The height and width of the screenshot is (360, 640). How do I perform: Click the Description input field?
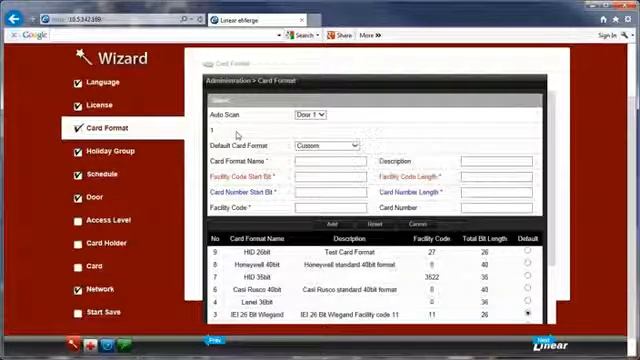coord(497,161)
